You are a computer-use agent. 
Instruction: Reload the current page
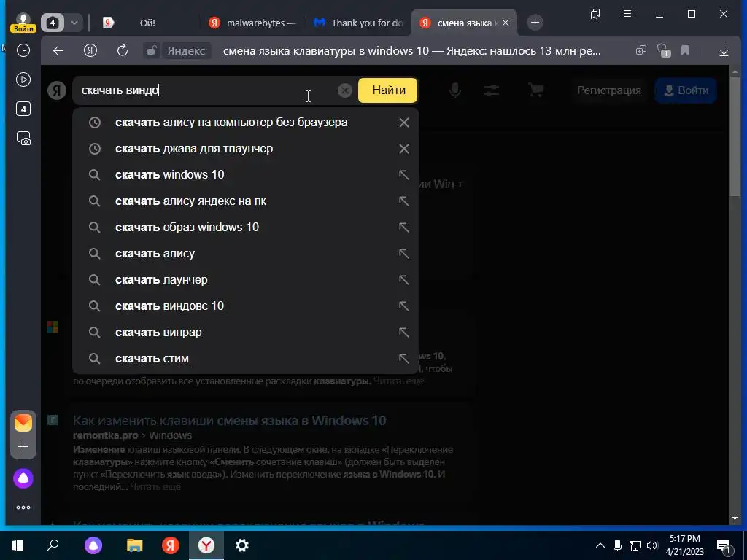point(123,50)
